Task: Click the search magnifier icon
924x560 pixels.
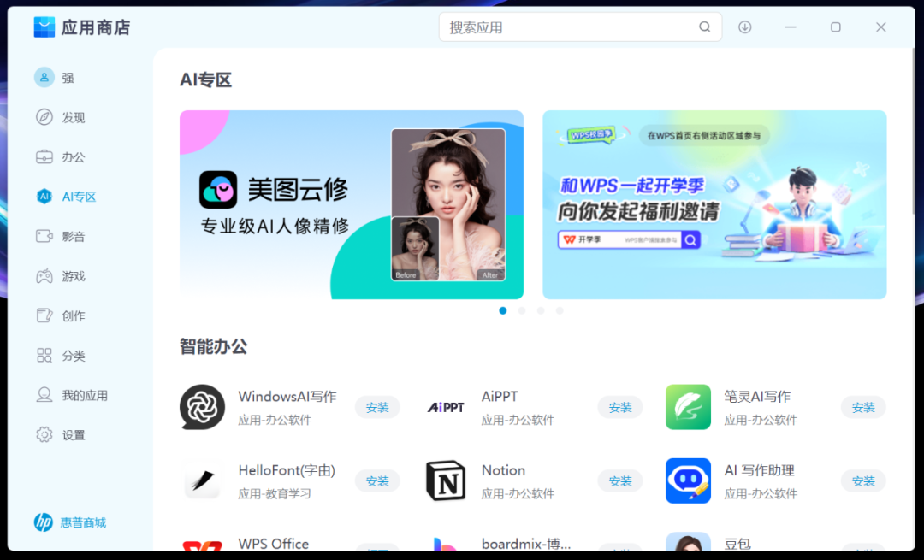Action: pos(705,27)
